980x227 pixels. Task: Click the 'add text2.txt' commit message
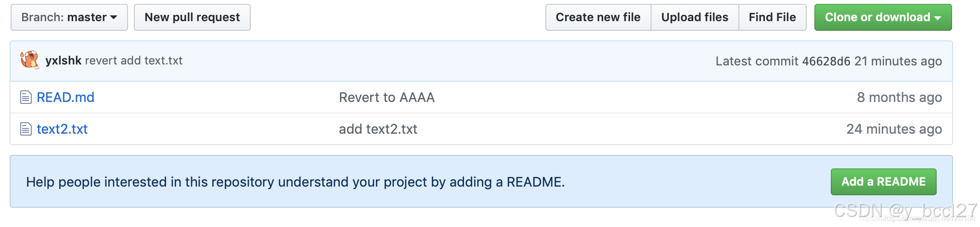(x=378, y=129)
